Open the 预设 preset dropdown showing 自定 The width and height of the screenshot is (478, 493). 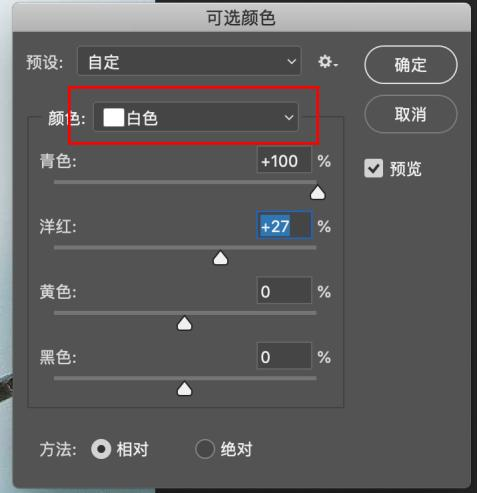pos(189,61)
